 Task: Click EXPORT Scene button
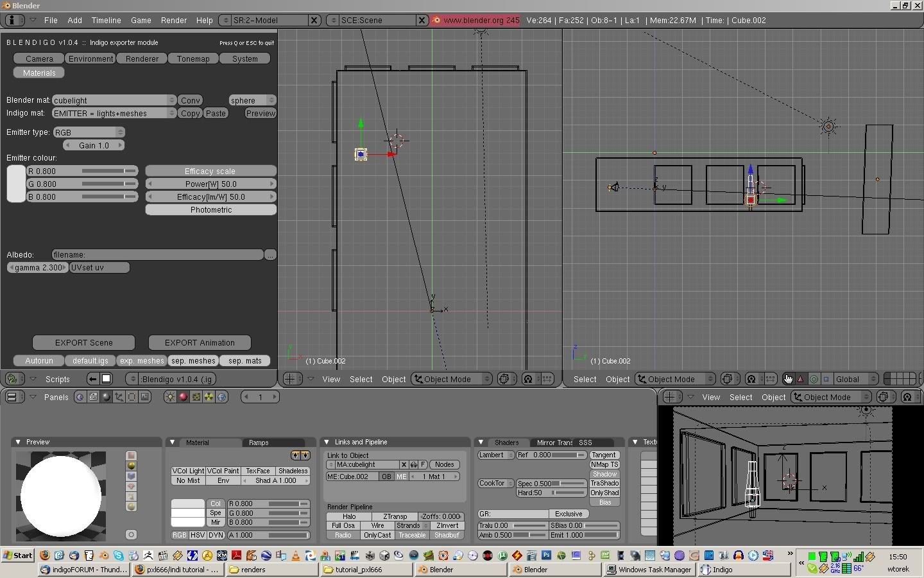point(83,342)
